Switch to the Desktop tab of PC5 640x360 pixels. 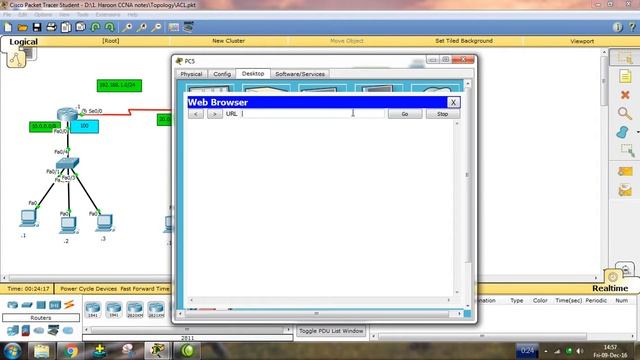(x=253, y=73)
